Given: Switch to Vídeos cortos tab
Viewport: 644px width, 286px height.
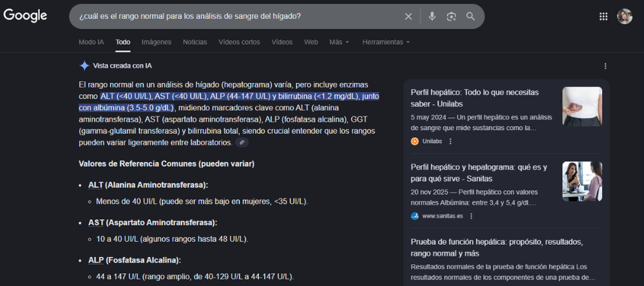Looking at the screenshot, I should pyautogui.click(x=239, y=42).
